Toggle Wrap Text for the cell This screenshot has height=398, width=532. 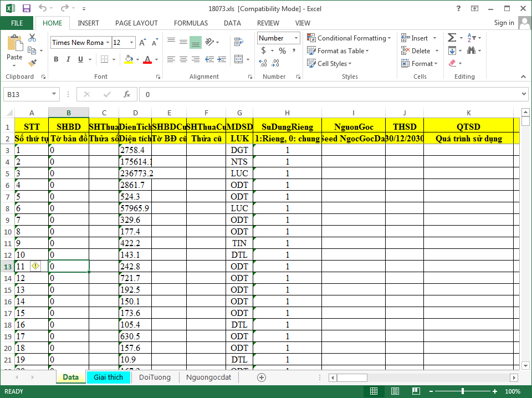pyautogui.click(x=239, y=42)
